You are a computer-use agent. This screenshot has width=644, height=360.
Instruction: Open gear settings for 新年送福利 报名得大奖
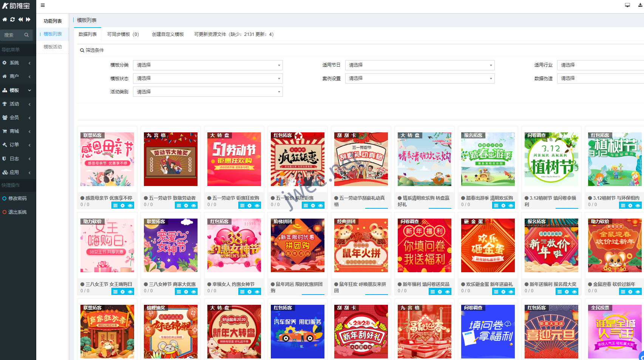point(567,292)
